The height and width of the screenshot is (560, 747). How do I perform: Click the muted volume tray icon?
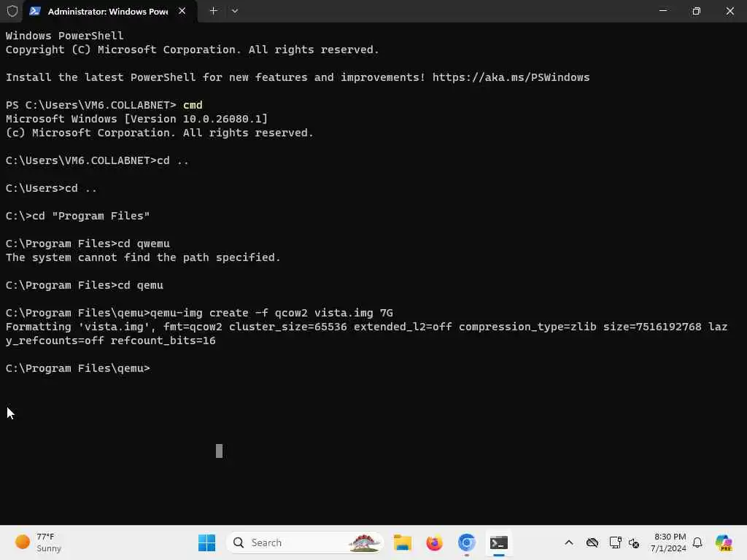pos(634,542)
